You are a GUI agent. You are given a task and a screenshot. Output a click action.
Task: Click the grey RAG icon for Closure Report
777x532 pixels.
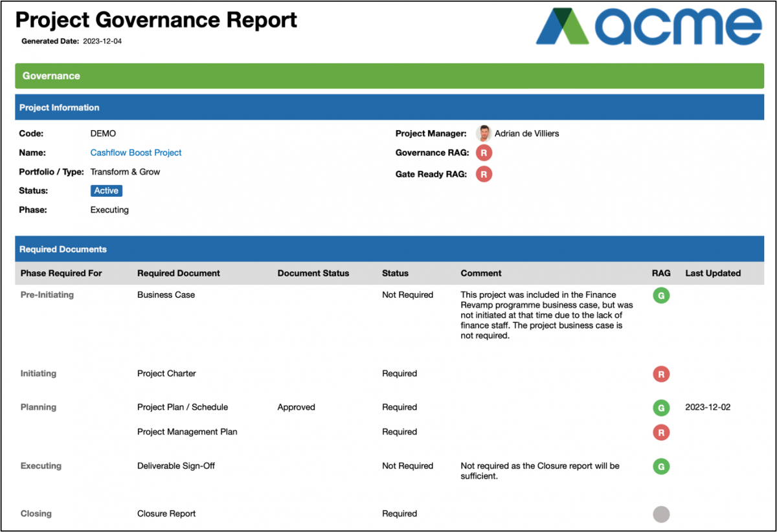point(661,514)
